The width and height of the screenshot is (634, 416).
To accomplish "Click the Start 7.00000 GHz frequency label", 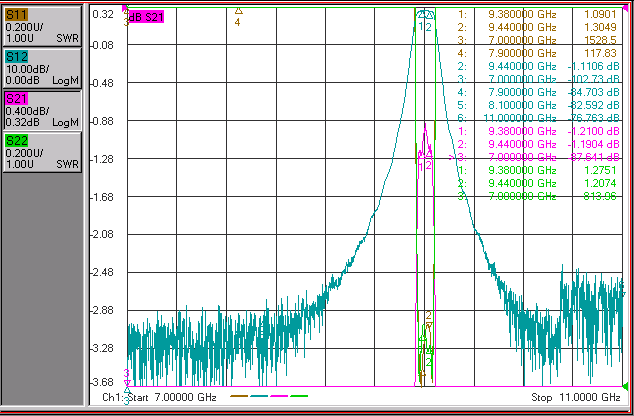I will coord(172,397).
